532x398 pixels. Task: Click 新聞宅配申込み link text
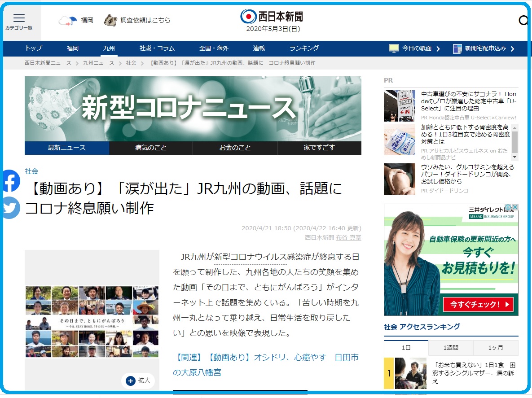pos(485,48)
